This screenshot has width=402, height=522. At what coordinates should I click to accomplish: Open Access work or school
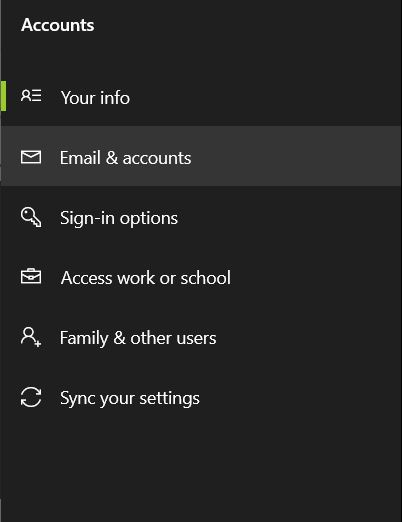pyautogui.click(x=201, y=277)
